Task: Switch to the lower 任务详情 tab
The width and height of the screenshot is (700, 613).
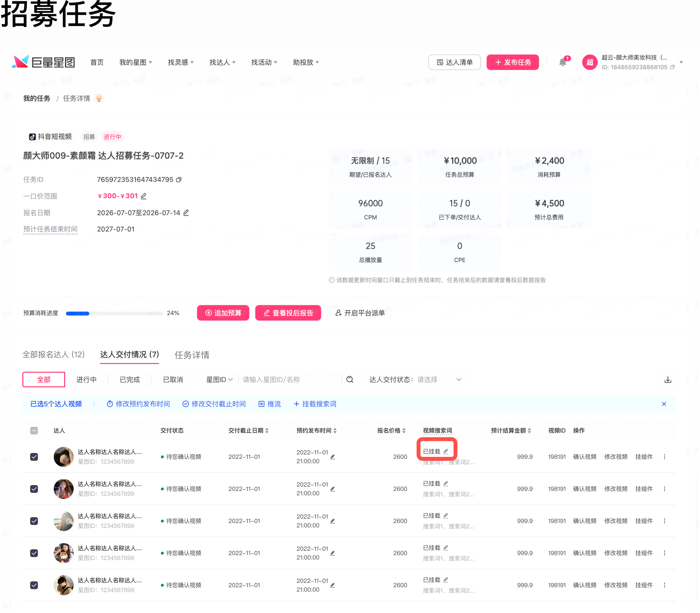Action: pos(192,355)
